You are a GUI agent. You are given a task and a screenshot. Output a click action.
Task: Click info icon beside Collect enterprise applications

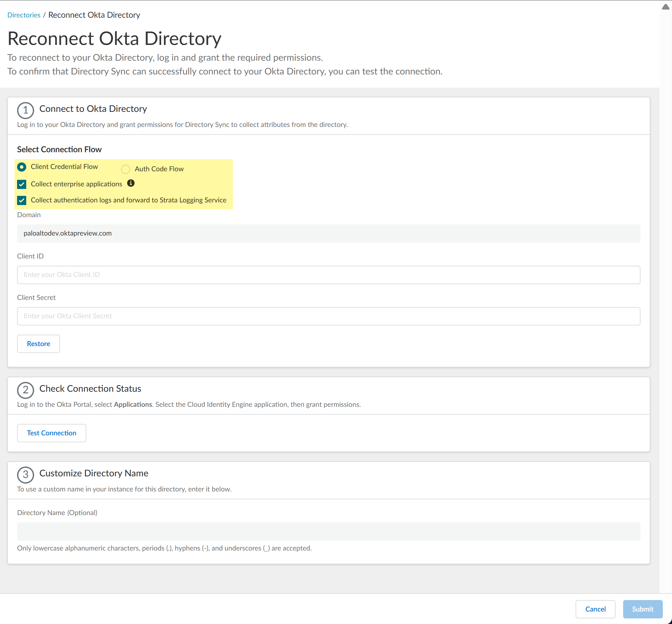131,183
